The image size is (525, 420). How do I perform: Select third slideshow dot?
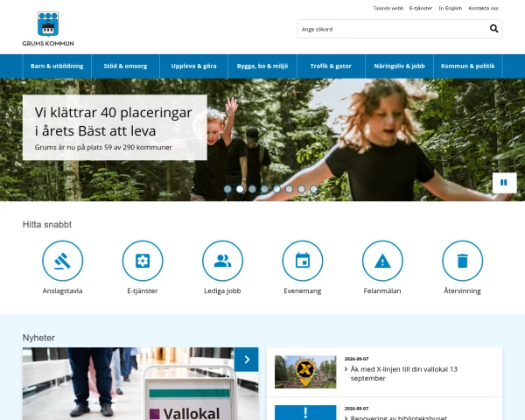click(252, 189)
